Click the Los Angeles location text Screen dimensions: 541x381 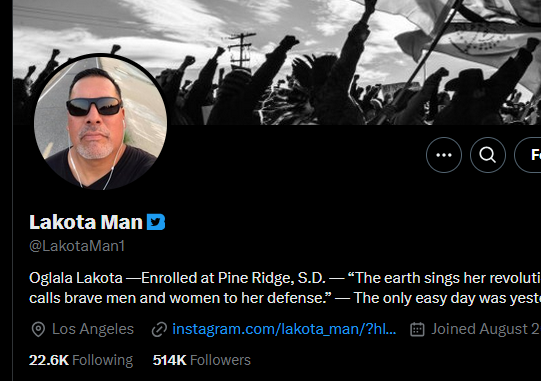coord(93,329)
